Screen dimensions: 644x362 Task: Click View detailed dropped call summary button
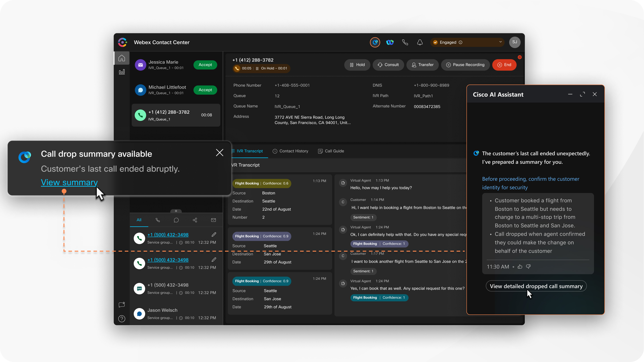coord(536,286)
